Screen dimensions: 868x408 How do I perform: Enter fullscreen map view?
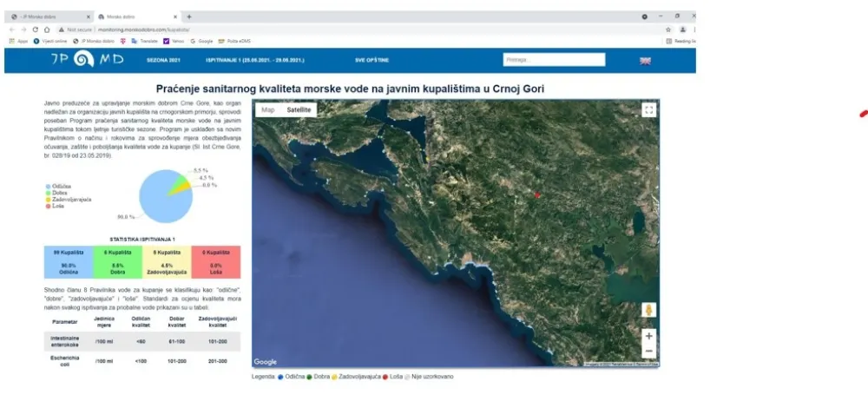pos(648,109)
